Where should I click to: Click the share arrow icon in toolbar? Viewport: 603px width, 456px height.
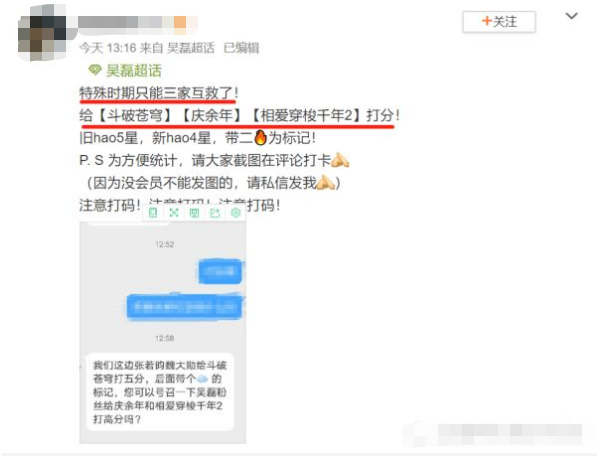[215, 213]
